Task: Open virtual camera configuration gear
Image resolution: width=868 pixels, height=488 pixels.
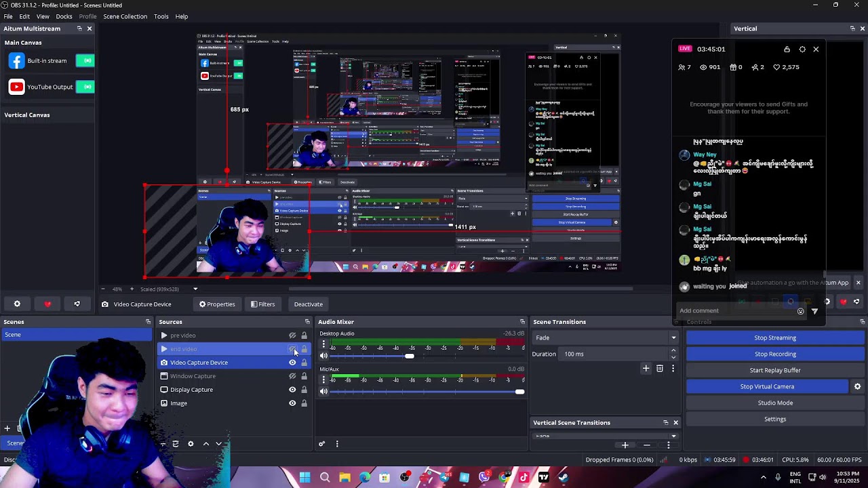Action: click(x=857, y=386)
